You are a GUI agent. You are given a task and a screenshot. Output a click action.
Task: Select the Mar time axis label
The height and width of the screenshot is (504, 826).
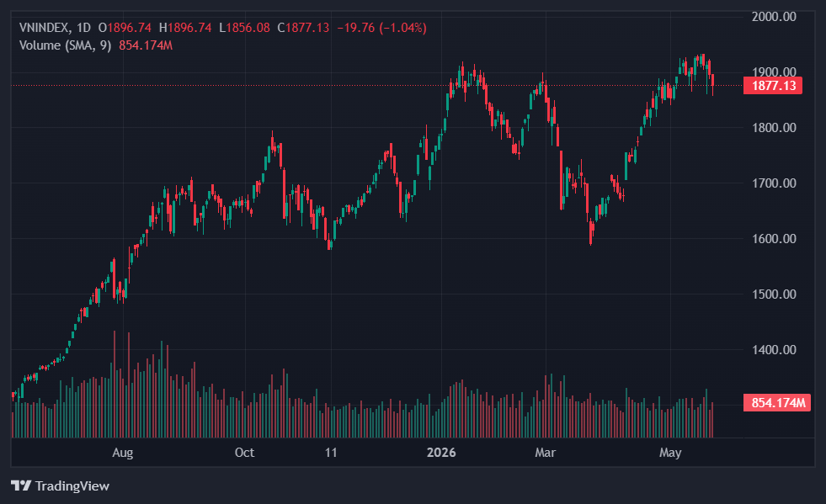546,453
